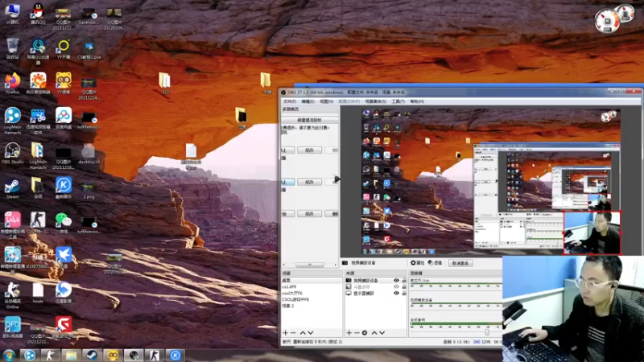Open source properties gear below sources list
This screenshot has width=644, height=362.
click(x=365, y=333)
